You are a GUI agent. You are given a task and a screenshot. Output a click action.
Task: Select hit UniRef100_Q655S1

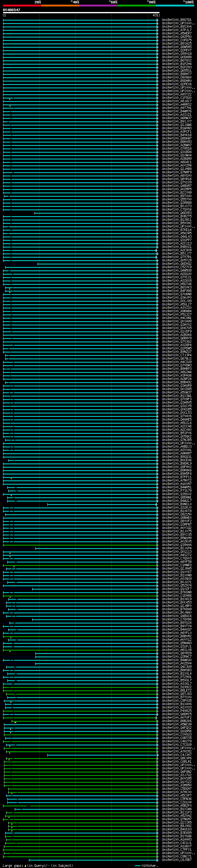coord(177,71)
